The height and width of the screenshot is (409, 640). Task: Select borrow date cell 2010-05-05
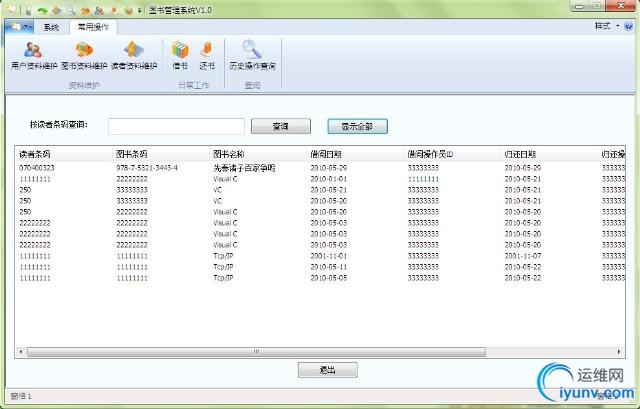(329, 278)
